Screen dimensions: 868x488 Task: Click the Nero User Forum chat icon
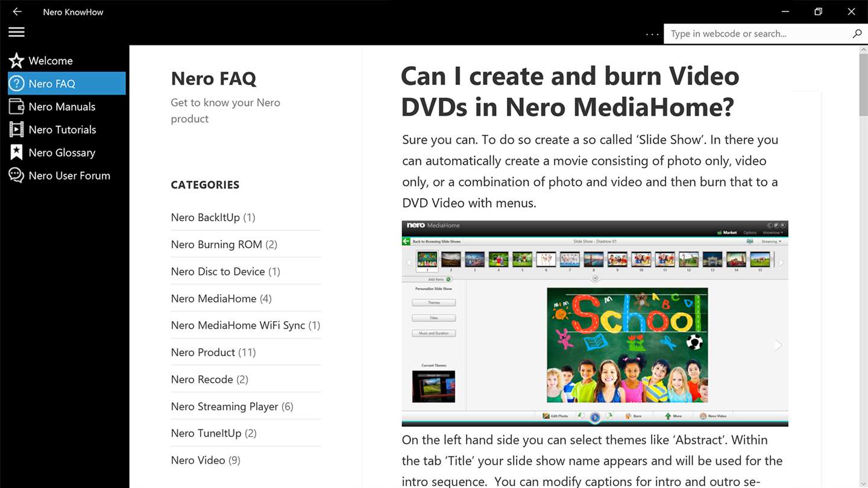16,175
